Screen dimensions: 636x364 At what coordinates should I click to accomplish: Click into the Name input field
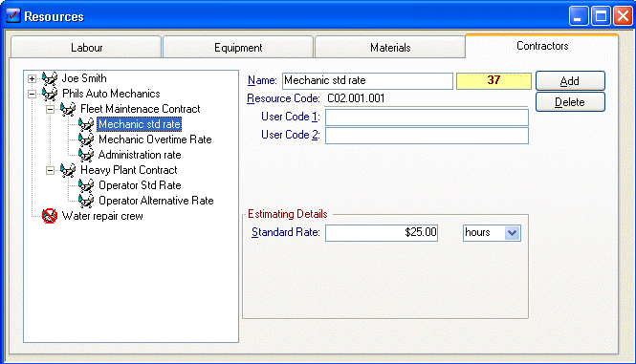(367, 80)
